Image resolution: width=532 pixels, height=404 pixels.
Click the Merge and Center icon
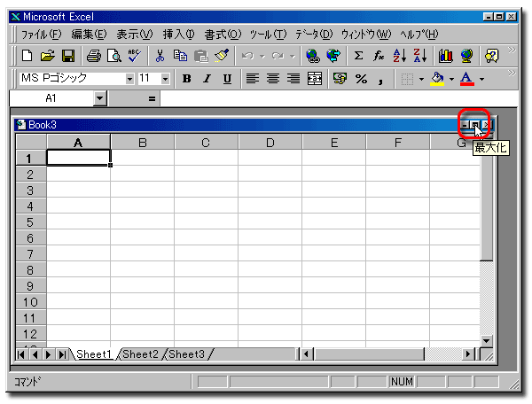315,79
